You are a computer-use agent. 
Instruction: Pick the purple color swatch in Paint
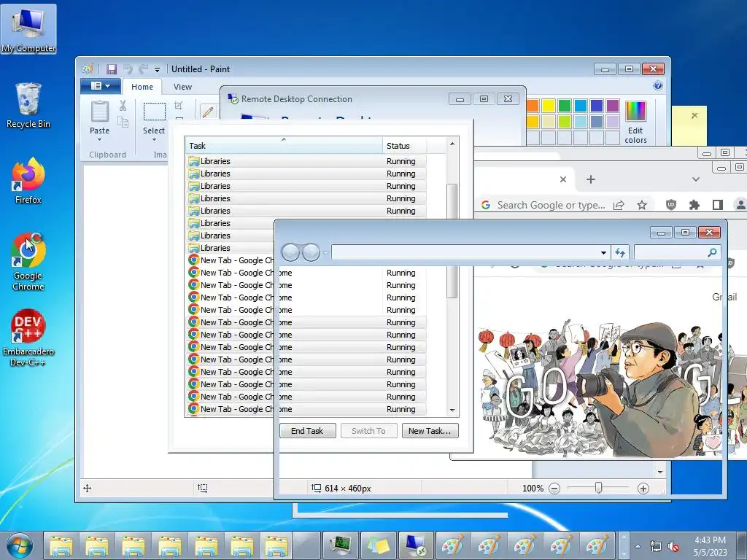pos(613,105)
